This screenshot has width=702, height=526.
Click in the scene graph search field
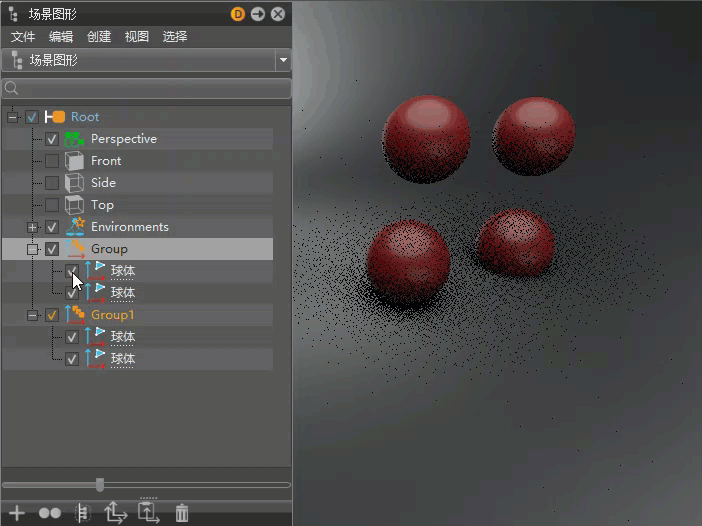[x=147, y=88]
